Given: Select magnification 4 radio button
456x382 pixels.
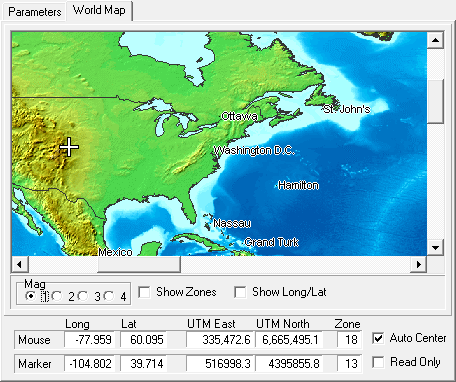Looking at the screenshot, I should (x=109, y=296).
